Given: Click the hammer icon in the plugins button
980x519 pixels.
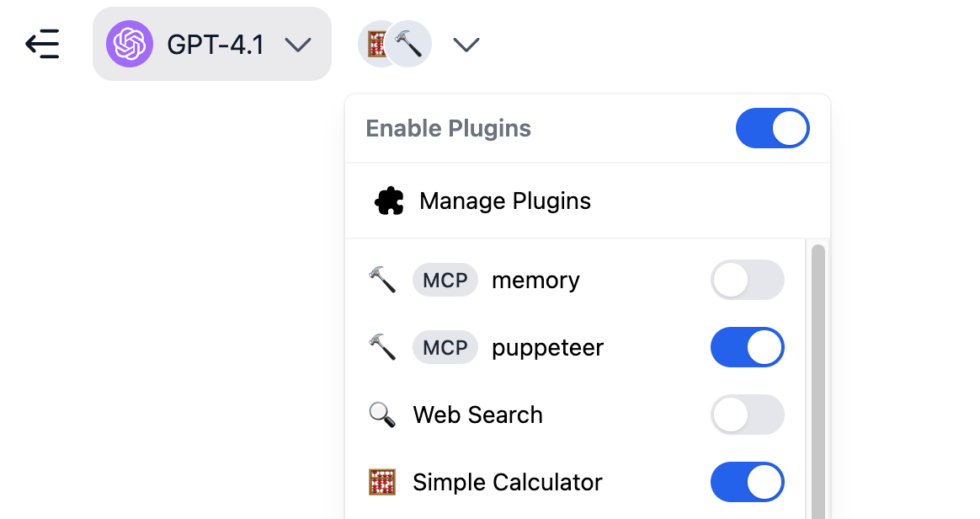Looking at the screenshot, I should (x=408, y=43).
